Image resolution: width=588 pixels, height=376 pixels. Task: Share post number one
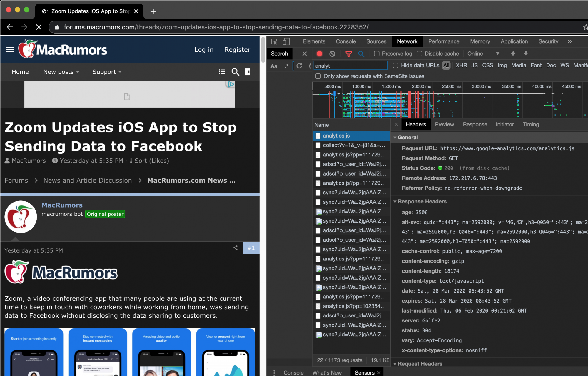[x=235, y=248]
